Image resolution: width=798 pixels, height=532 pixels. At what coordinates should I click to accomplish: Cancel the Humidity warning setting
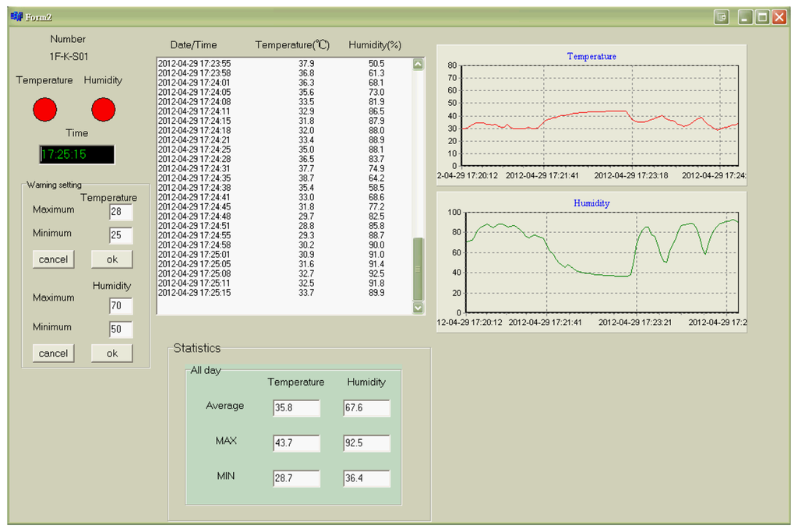(53, 353)
